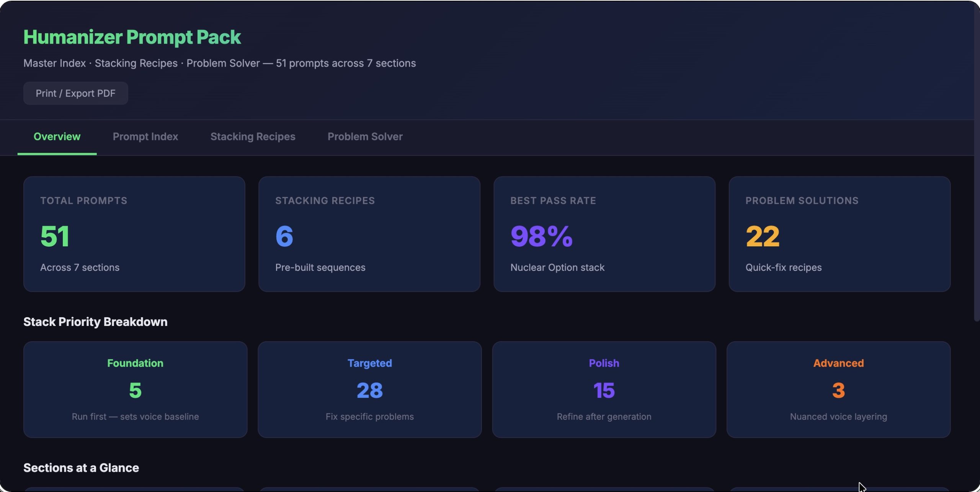This screenshot has width=980, height=492.
Task: Open the Problem Solutions card
Action: (839, 234)
